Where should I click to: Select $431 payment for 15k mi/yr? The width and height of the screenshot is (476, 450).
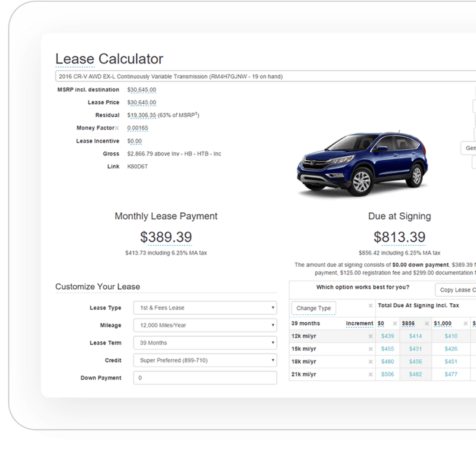coord(416,349)
